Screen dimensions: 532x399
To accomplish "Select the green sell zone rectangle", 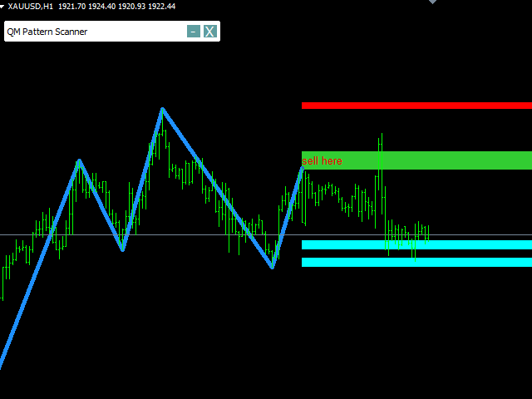I will pyautogui.click(x=416, y=160).
